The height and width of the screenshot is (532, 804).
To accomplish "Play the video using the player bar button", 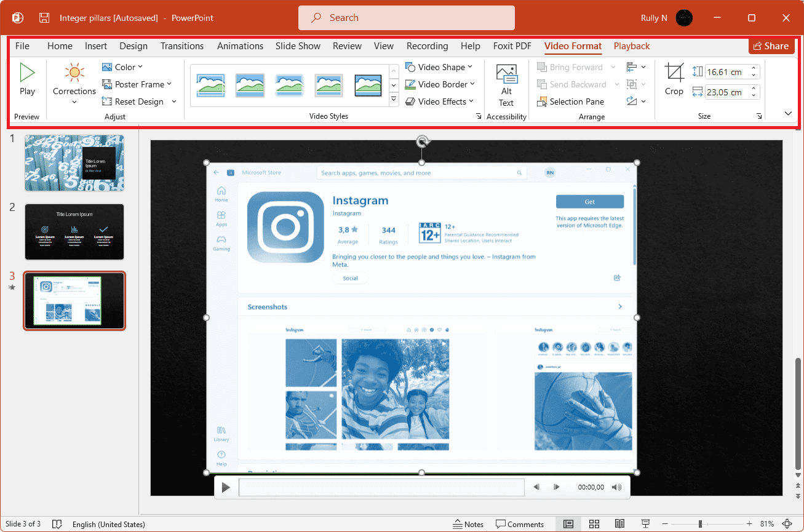I will coord(226,487).
